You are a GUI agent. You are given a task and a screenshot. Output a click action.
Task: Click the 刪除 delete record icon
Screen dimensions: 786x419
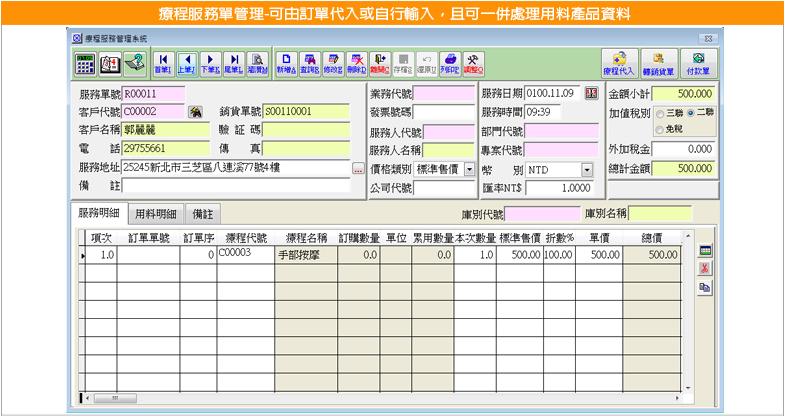(356, 62)
